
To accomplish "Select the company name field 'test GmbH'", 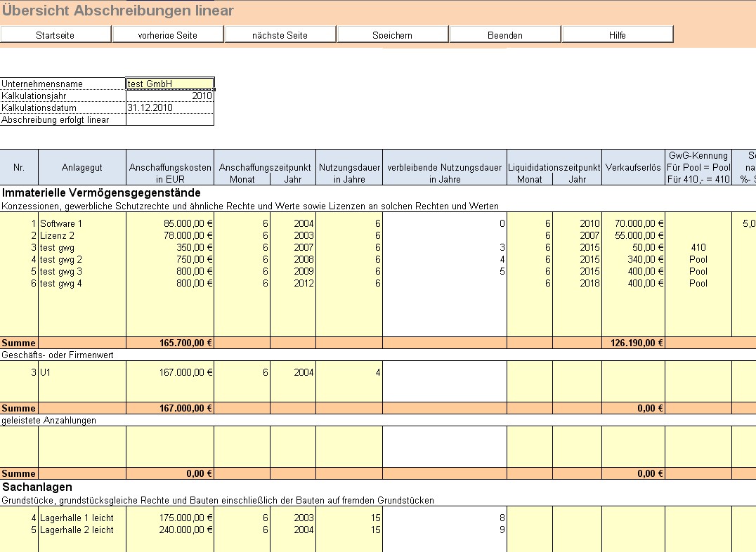I will click(x=169, y=84).
